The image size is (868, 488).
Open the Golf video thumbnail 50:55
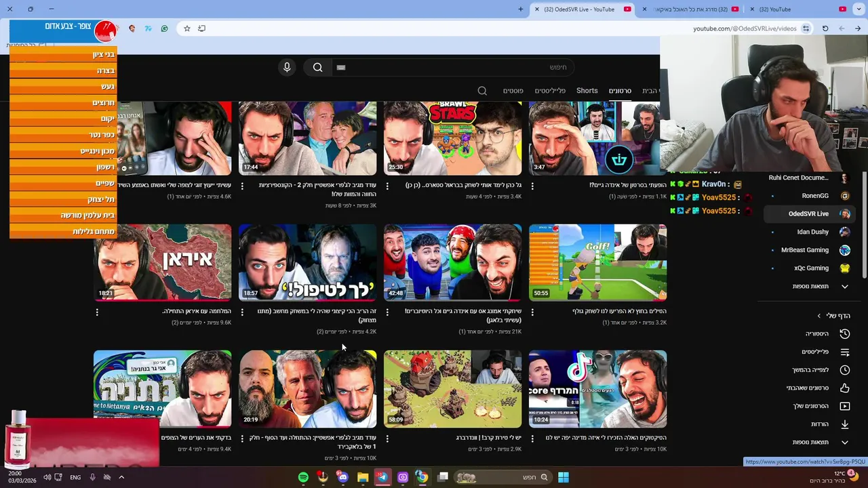(x=597, y=262)
